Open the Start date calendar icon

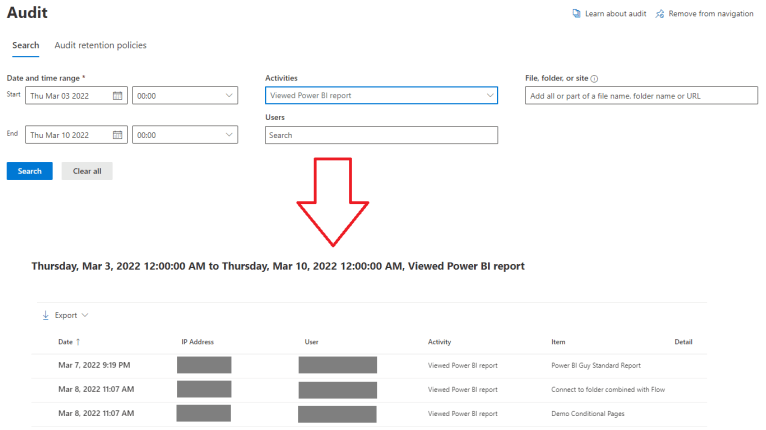point(117,96)
